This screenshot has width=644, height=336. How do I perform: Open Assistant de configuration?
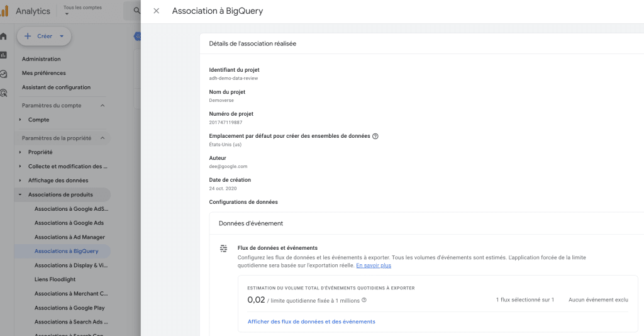[56, 87]
